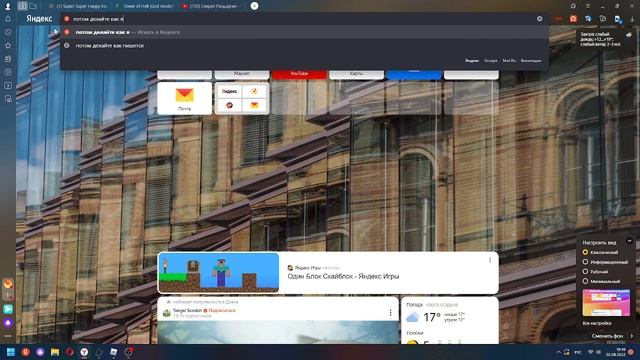
Task: Open the red mail extension icon
Action: coord(558,19)
